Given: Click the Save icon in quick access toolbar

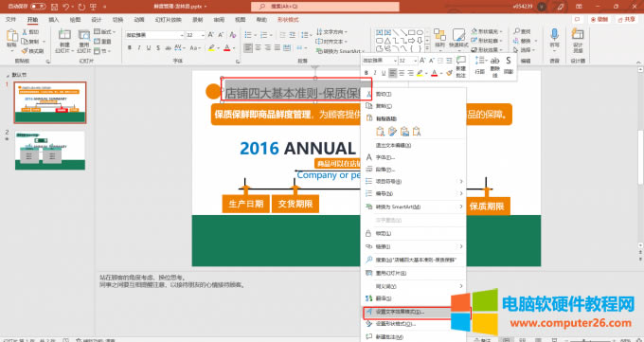Looking at the screenshot, I should [55, 7].
